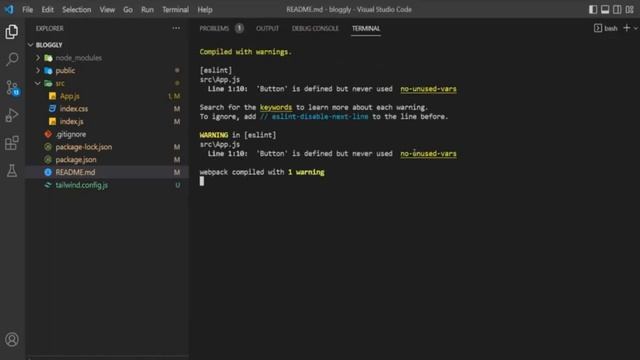Select the bash terminal indicator
The height and width of the screenshot is (360, 640).
pyautogui.click(x=606, y=28)
